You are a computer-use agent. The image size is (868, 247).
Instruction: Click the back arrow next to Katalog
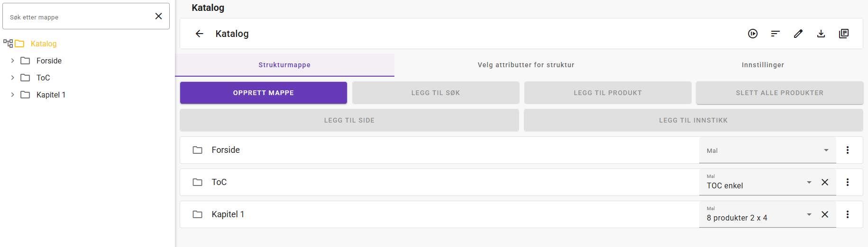(x=200, y=34)
